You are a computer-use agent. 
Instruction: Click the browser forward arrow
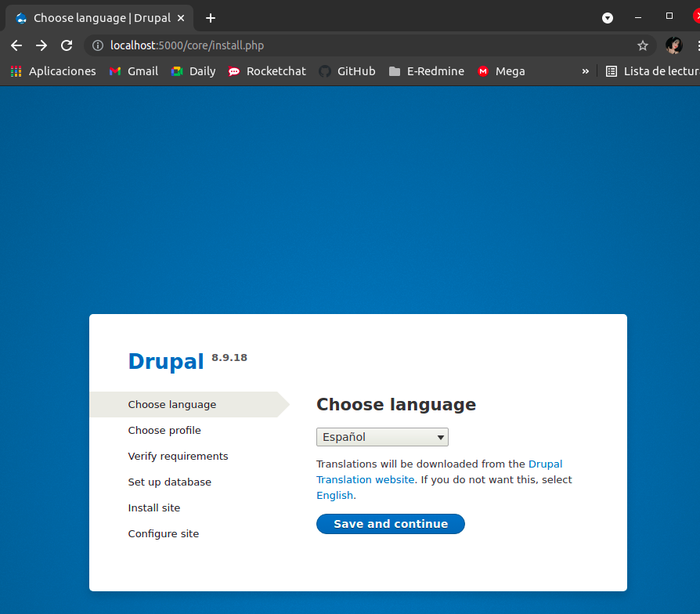tap(41, 45)
